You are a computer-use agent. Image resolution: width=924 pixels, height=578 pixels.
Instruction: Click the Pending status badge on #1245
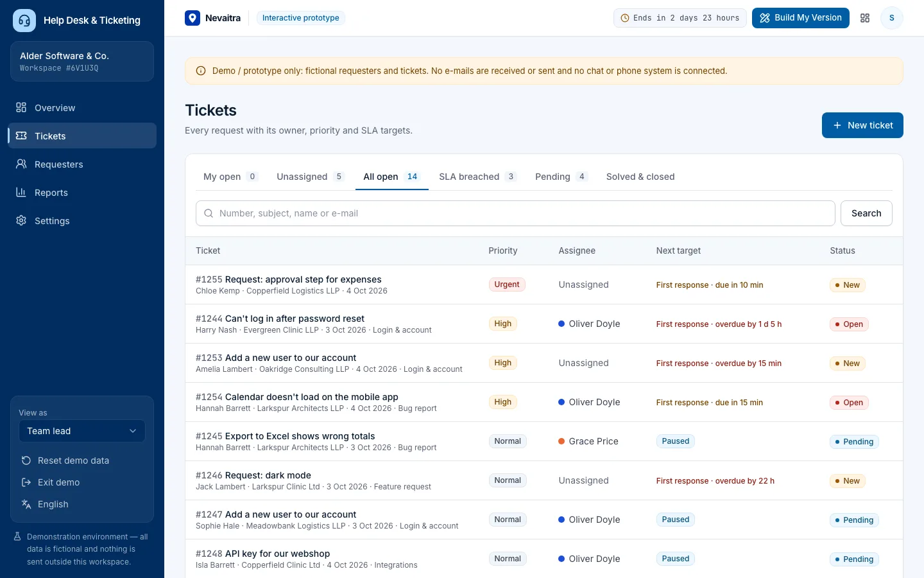pyautogui.click(x=854, y=442)
